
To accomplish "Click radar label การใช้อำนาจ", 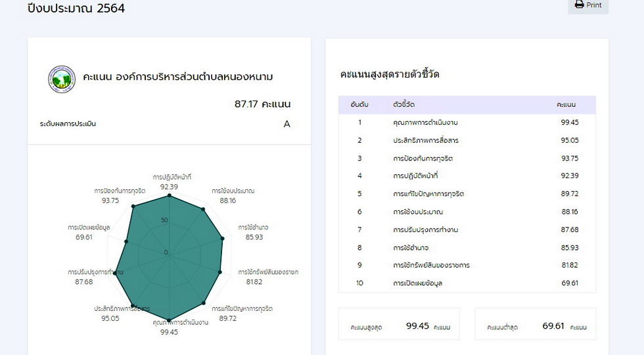I will pyautogui.click(x=254, y=227).
